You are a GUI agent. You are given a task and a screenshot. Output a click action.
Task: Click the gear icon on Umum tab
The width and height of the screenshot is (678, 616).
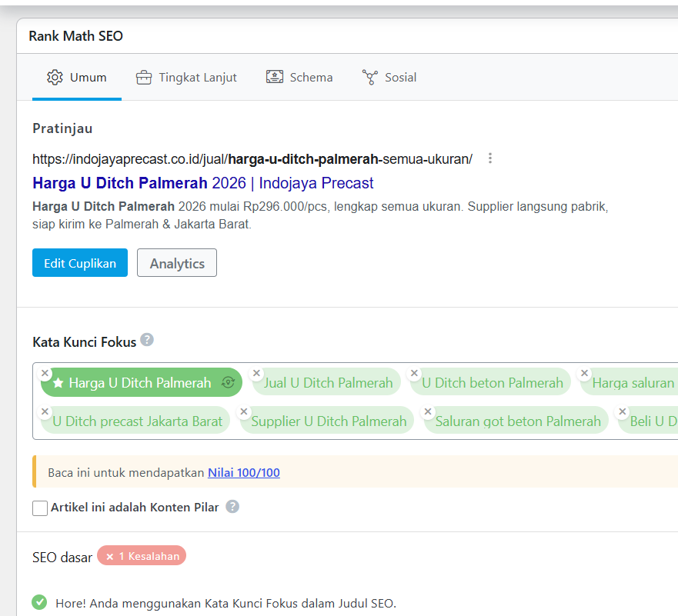point(55,78)
